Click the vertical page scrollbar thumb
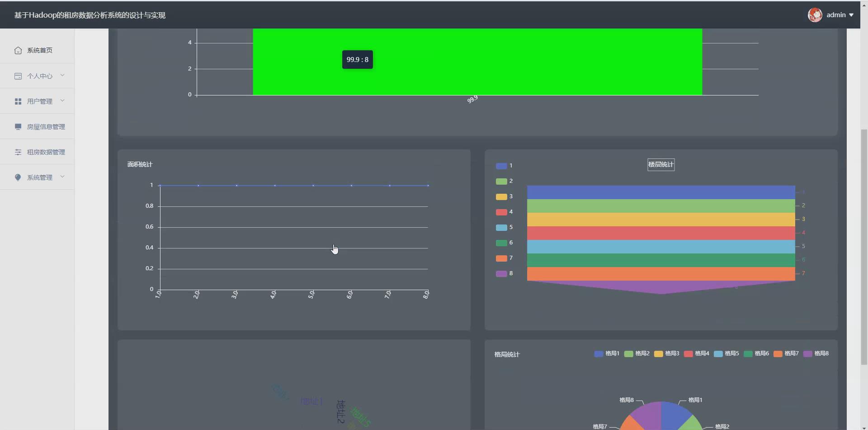The height and width of the screenshot is (430, 868). click(864, 247)
